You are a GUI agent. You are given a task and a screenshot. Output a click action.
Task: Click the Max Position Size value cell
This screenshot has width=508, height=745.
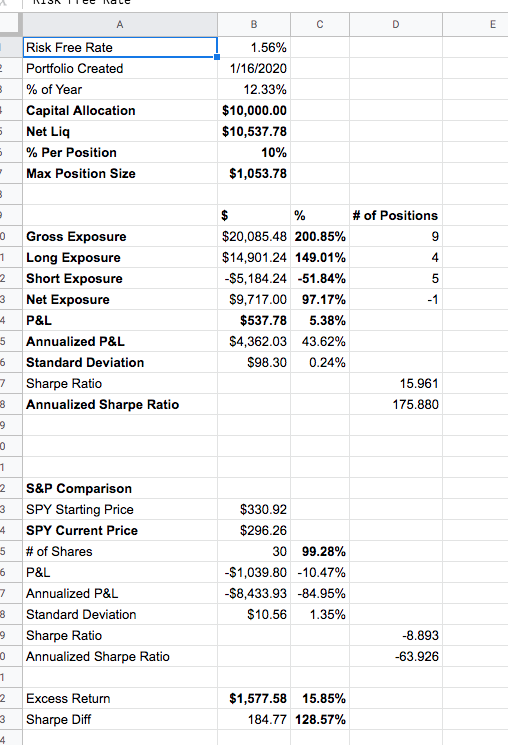[254, 173]
